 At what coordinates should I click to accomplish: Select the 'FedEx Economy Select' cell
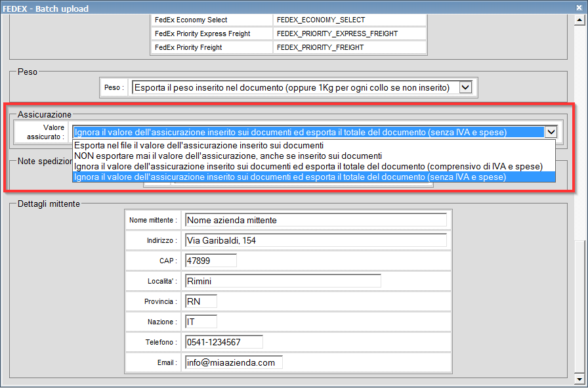[x=212, y=20]
